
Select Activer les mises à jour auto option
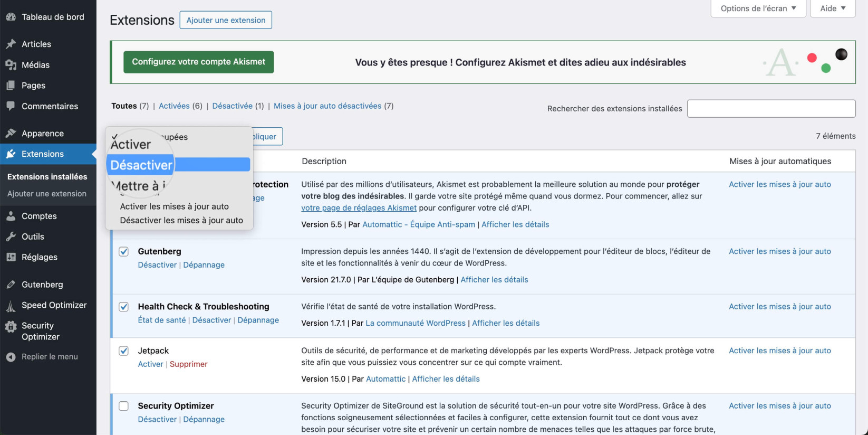point(175,206)
